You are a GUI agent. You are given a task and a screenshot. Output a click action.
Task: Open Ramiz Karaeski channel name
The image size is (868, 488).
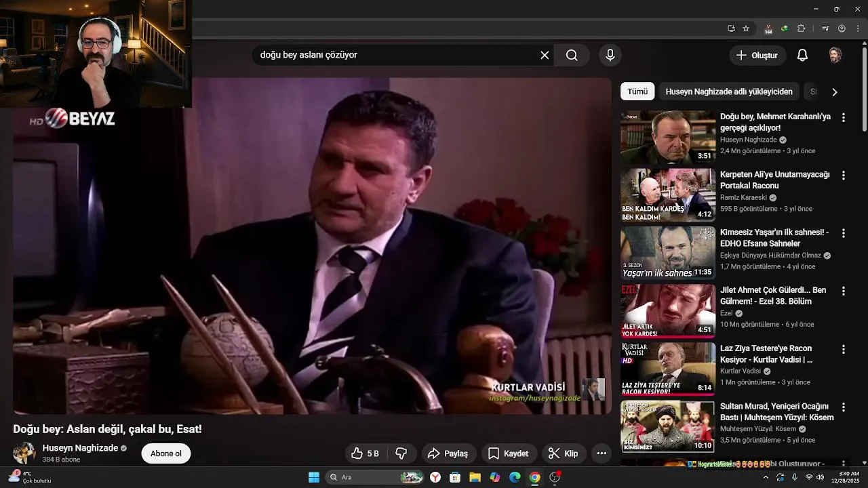coord(744,198)
